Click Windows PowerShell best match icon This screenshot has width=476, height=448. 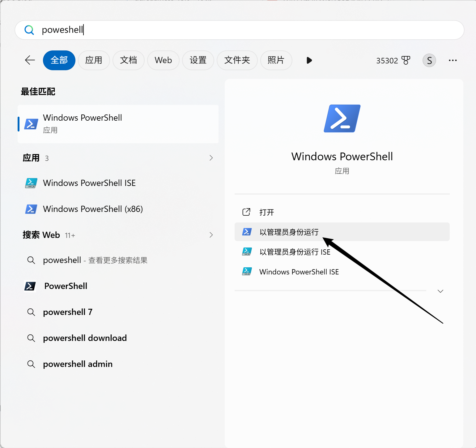31,124
